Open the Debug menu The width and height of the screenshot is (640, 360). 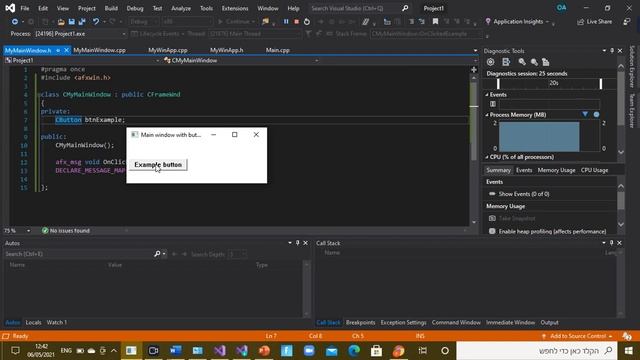click(135, 8)
